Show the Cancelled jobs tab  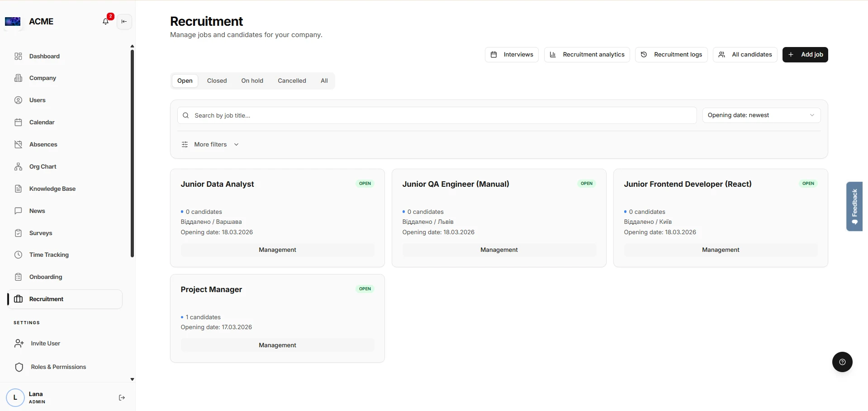pos(292,81)
